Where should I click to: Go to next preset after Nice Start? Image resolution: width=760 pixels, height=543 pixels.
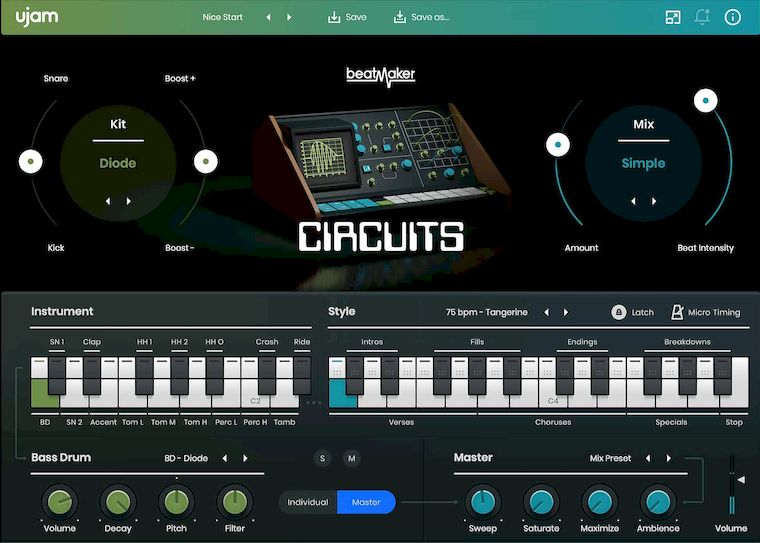point(289,17)
